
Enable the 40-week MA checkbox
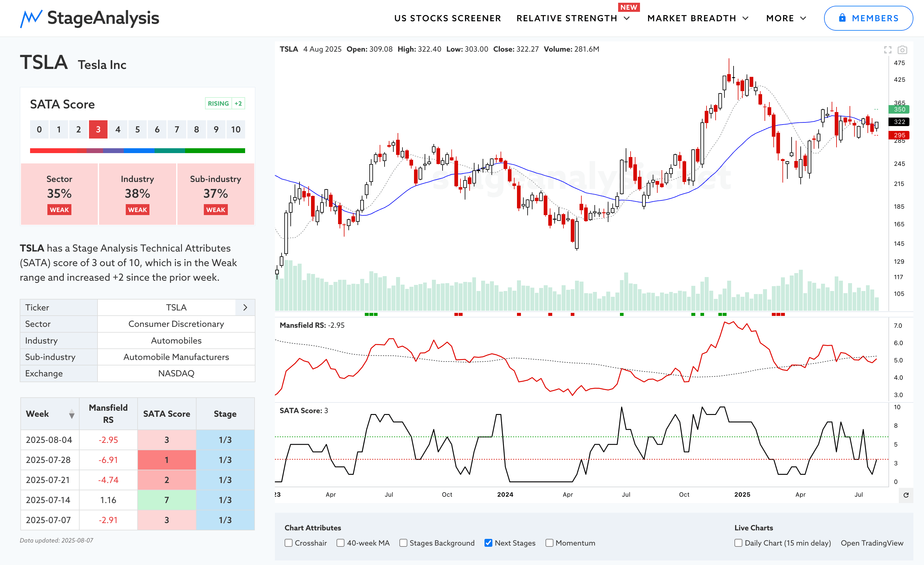click(341, 543)
